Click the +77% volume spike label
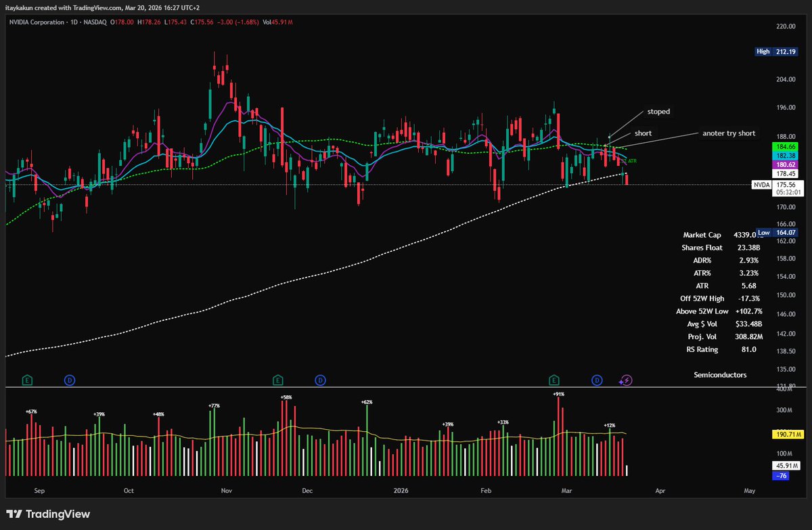The image size is (812, 530). 215,405
